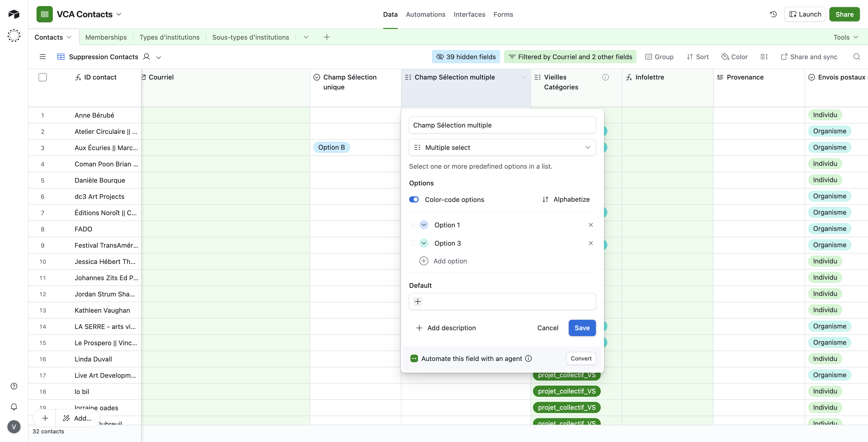Open Option 3 color swatch picker
Screen dimensions: 868x442
(x=424, y=243)
